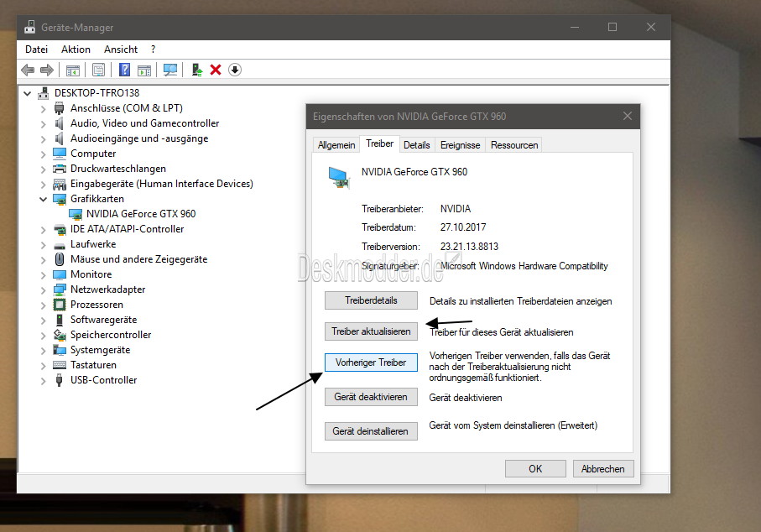Viewport: 761px width, 532px height.
Task: Click the Tastaturen keyboard icon
Action: click(x=60, y=365)
